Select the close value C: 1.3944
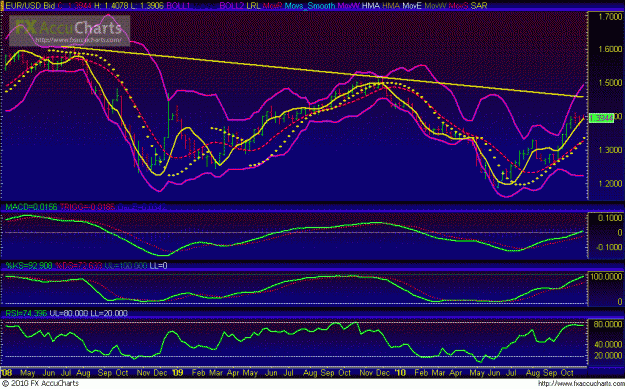Screen dimensions: 625x389 [x=76, y=6]
